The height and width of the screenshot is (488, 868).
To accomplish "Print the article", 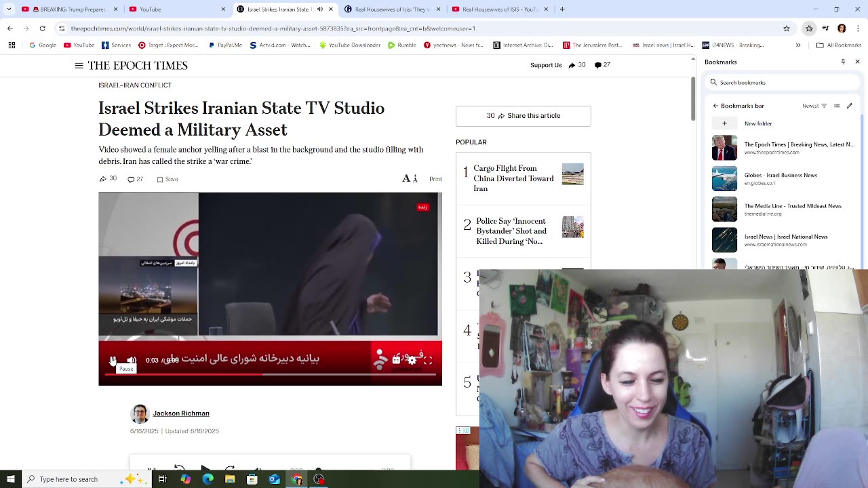I will tap(435, 180).
